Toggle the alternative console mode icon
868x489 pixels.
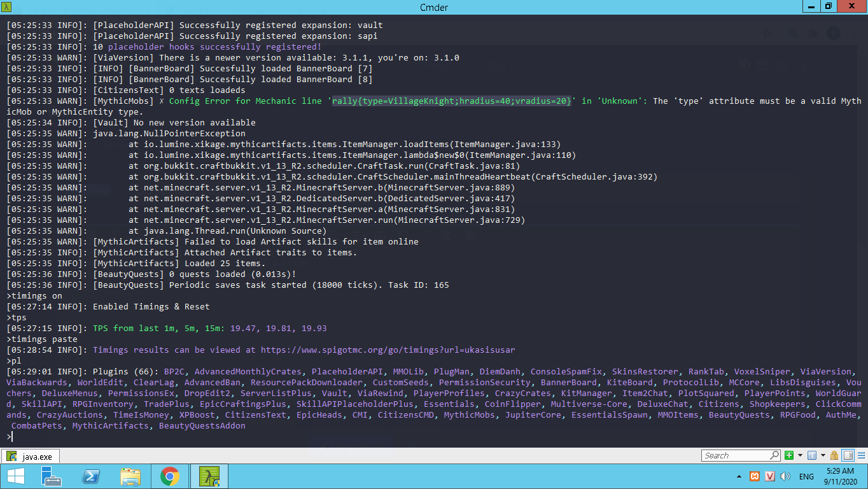[x=848, y=455]
